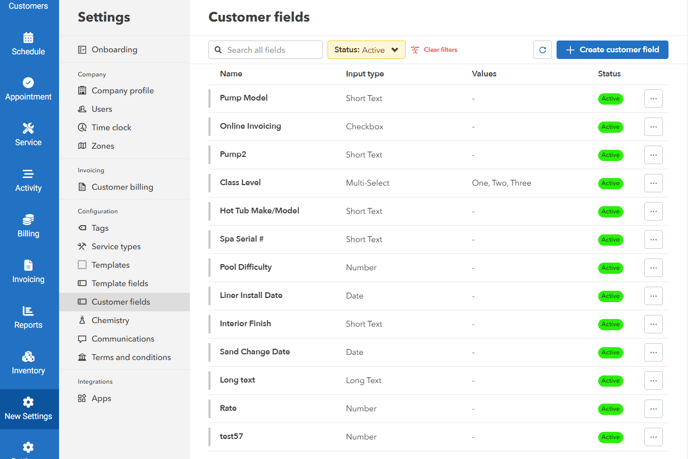Open the Time clock settings
The image size is (688, 459).
coord(111,127)
